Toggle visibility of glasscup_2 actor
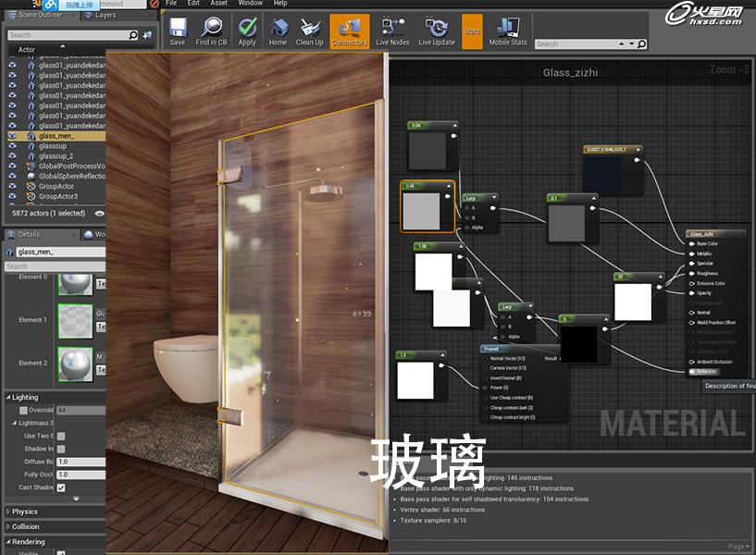The height and width of the screenshot is (555, 756). [x=12, y=156]
